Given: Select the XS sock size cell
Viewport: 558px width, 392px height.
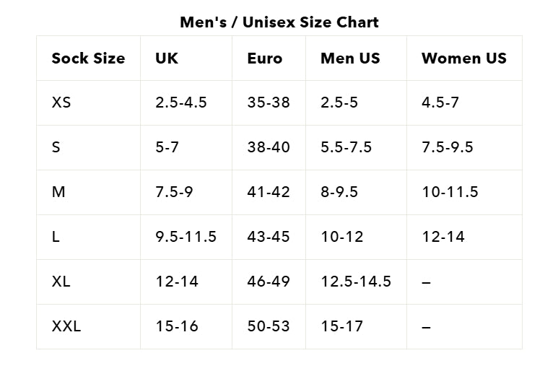Looking at the screenshot, I should [x=61, y=103].
